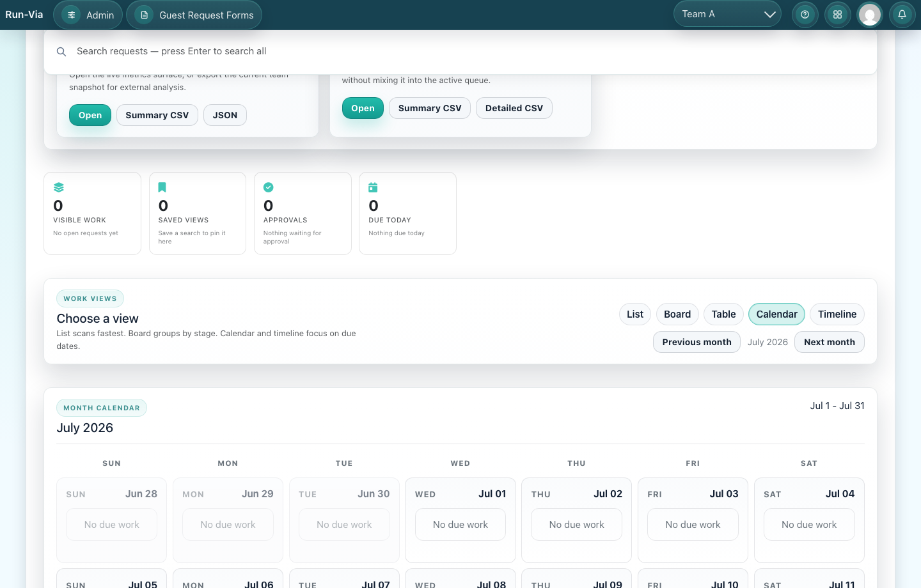This screenshot has height=588, width=921.
Task: Open the apps grid icon
Action: point(837,14)
